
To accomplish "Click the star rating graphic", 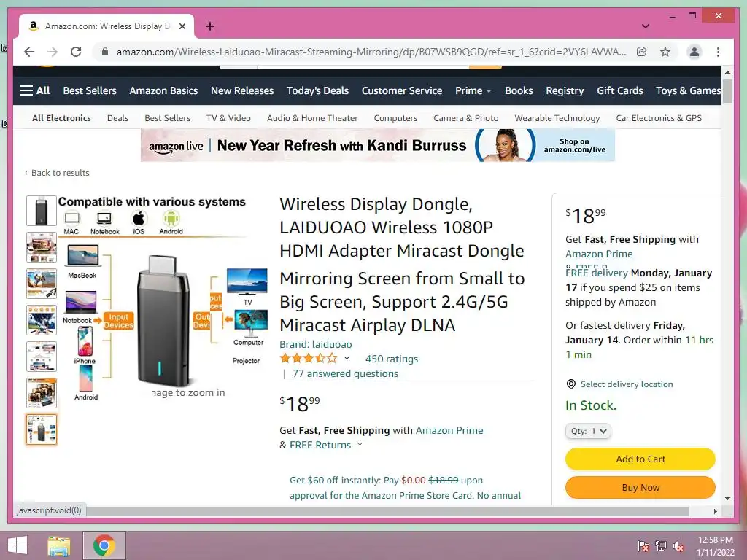I will 309,359.
